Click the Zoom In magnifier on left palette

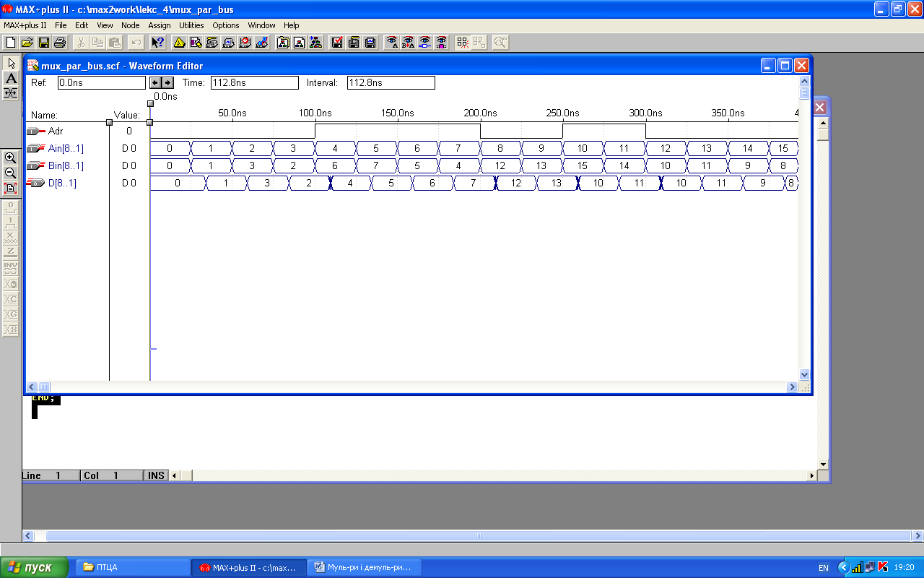(x=11, y=158)
